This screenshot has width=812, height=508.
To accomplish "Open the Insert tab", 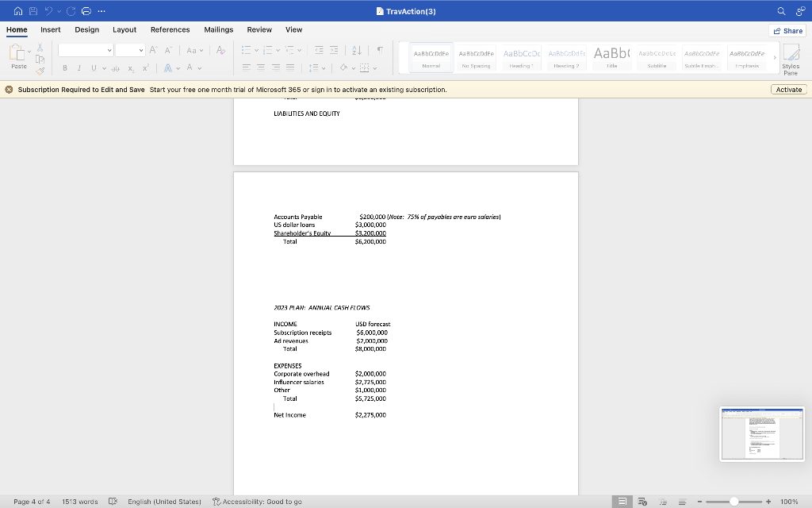I will 50,29.
